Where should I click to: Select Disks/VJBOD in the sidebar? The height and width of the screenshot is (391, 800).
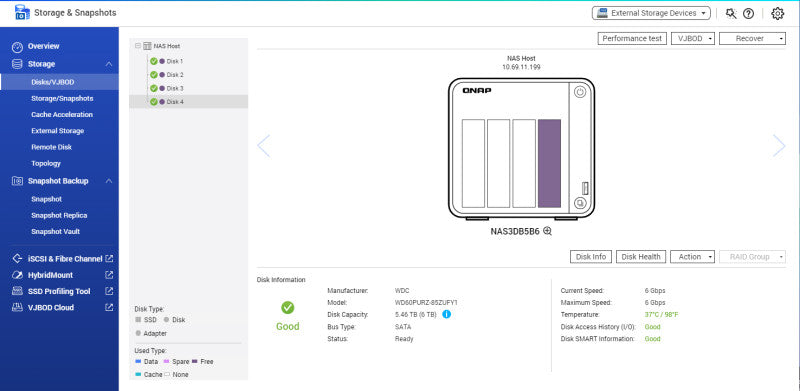tap(59, 82)
